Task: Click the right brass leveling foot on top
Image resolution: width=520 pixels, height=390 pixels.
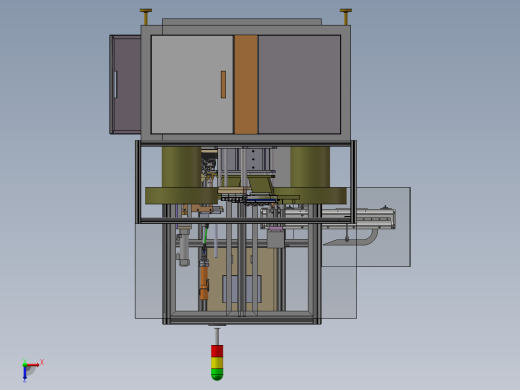Action: (x=346, y=16)
